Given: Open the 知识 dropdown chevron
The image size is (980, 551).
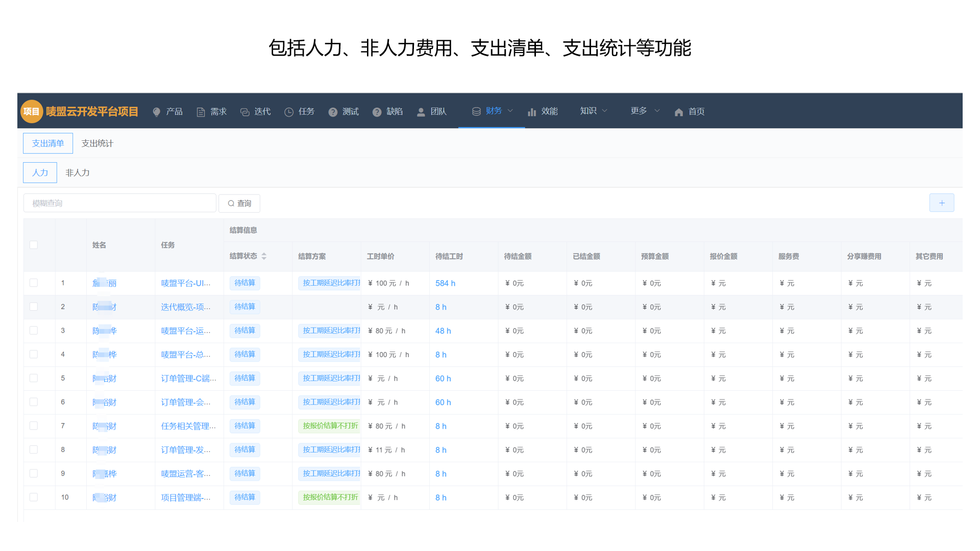Looking at the screenshot, I should [x=605, y=111].
